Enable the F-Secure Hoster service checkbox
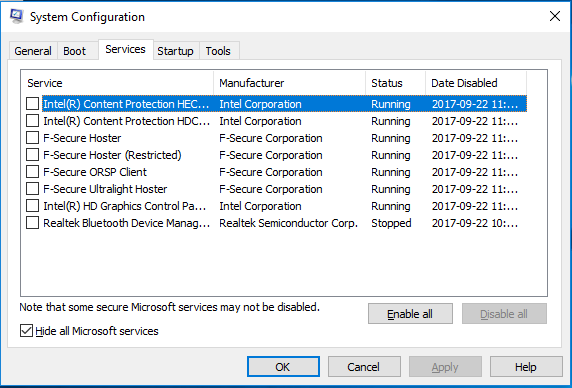Screen dimensions: 572x388 tap(32, 138)
